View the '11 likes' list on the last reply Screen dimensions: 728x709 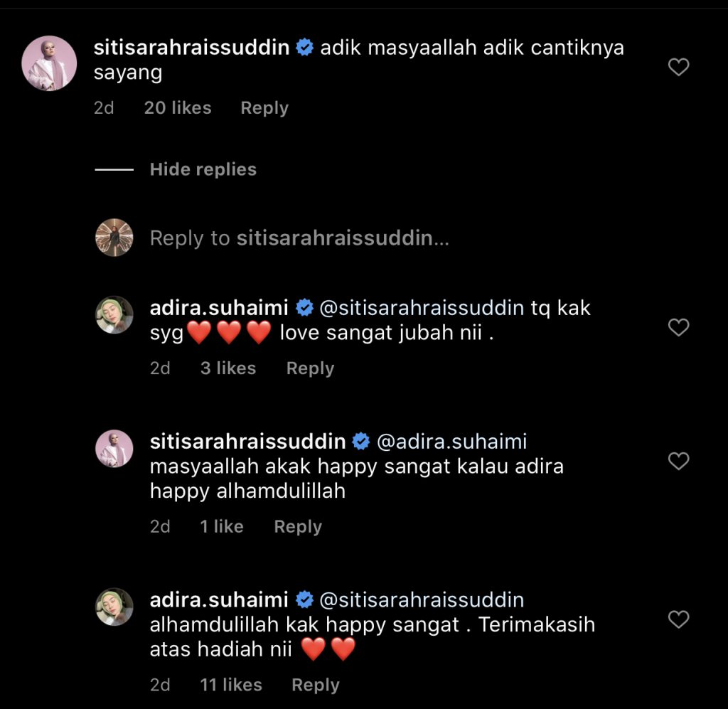pos(231,686)
